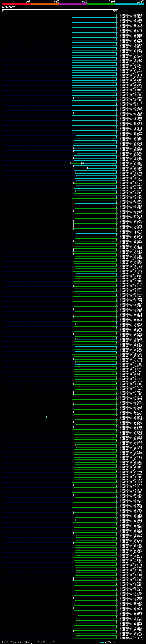This screenshot has width=146, height=644.
Task: Click the cyan alignment bar for UniRef100_Q56ZG2
Action: point(34,417)
